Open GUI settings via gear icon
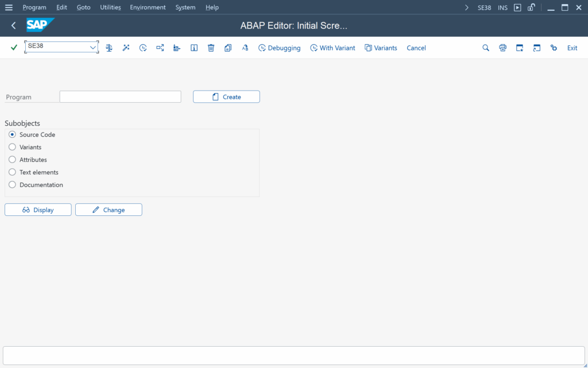This screenshot has width=588, height=368. 554,48
